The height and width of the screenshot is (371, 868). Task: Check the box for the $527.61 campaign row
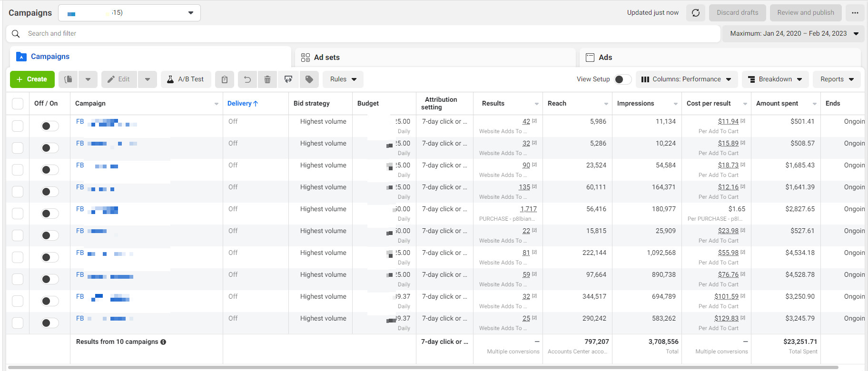(18, 235)
